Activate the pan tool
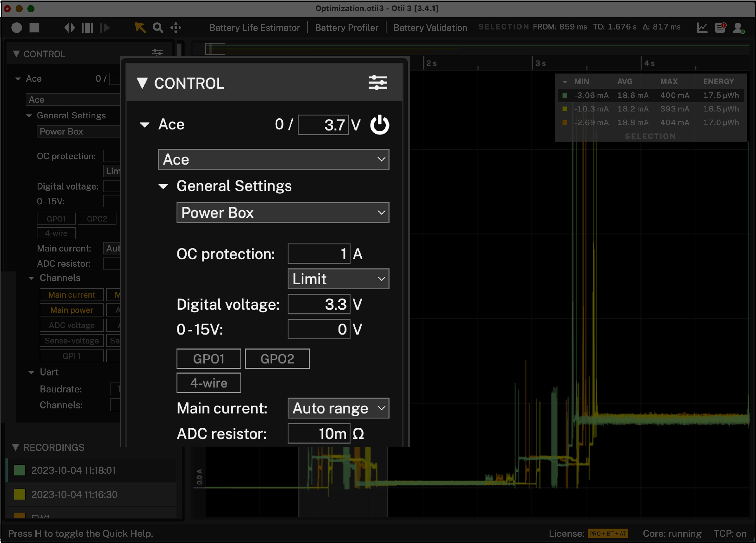 (175, 28)
